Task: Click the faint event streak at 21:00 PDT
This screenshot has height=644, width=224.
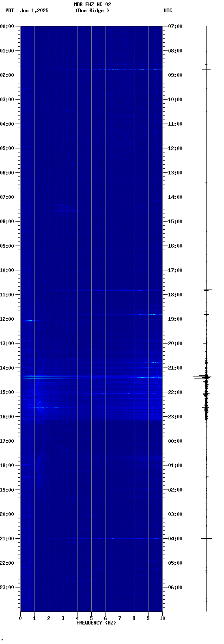Action: coord(118,538)
